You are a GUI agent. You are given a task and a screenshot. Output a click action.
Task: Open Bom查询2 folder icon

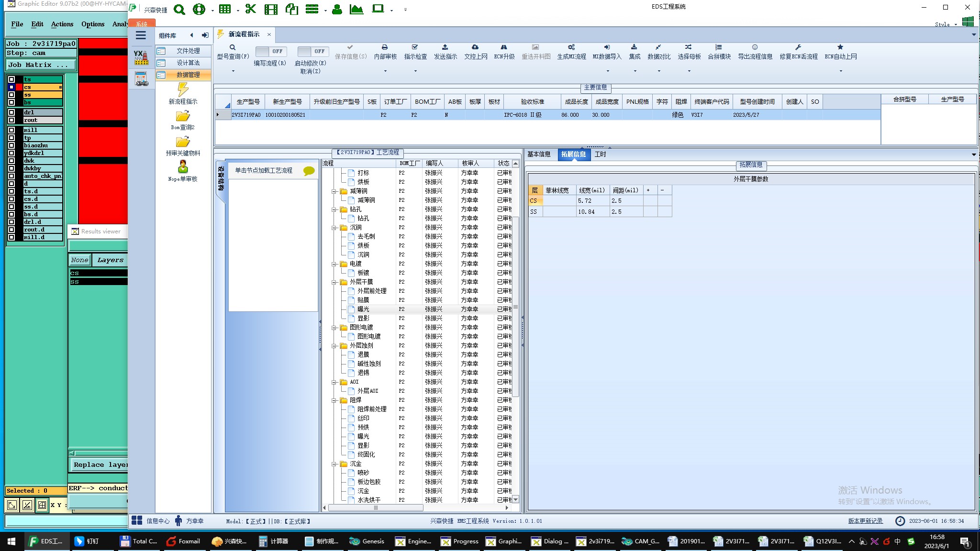183,116
